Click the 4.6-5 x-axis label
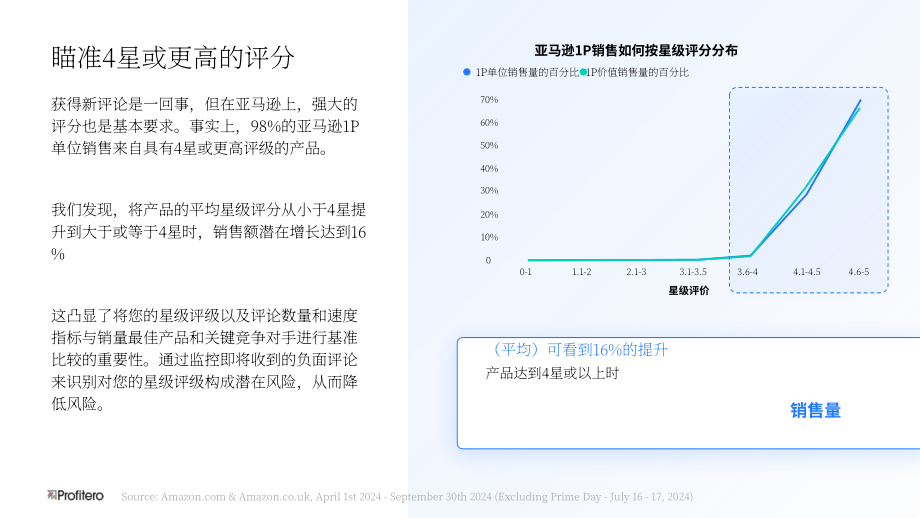Screen dimensions: 920x518 click(x=859, y=272)
